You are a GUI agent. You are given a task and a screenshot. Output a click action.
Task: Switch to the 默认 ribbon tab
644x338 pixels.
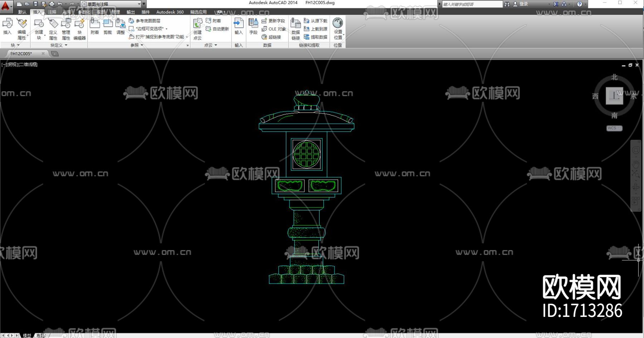(x=22, y=12)
